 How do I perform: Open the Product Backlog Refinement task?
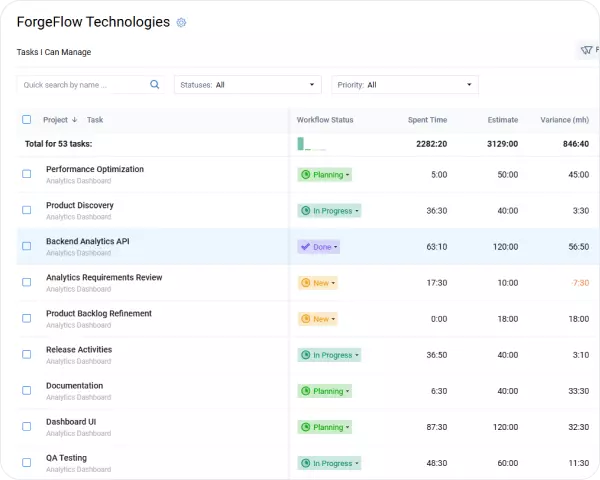tap(99, 313)
